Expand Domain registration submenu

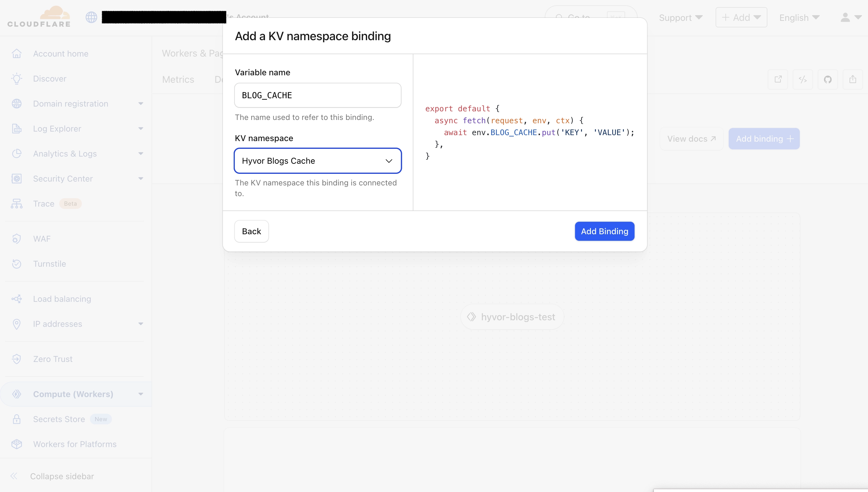[x=141, y=104]
